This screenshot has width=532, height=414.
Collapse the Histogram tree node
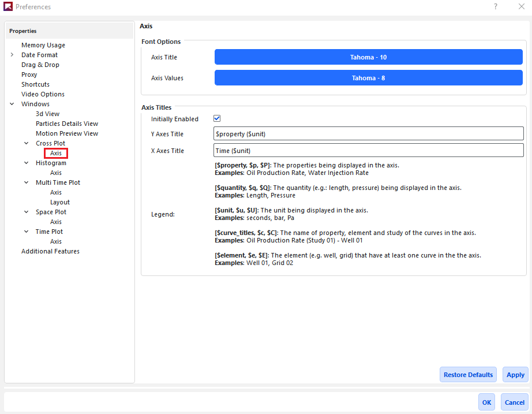pos(27,163)
